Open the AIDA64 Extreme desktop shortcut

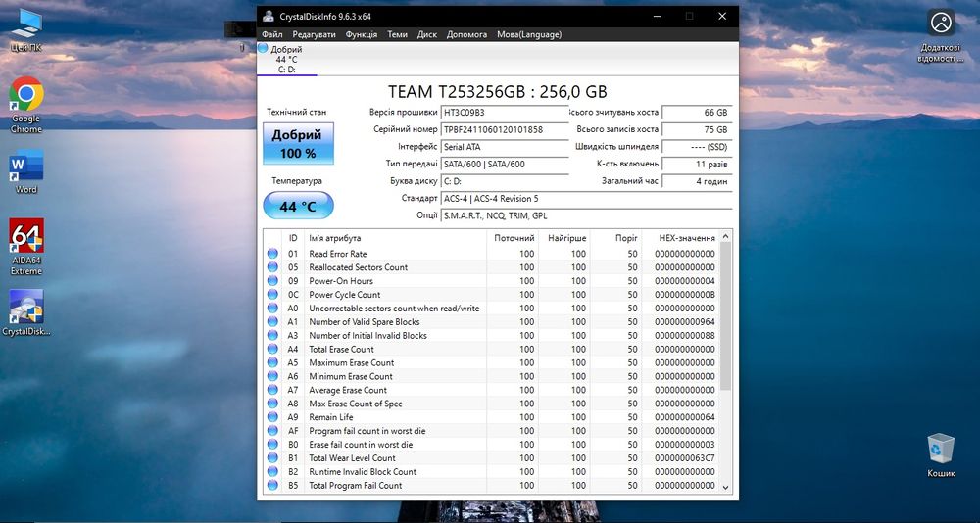click(x=26, y=247)
